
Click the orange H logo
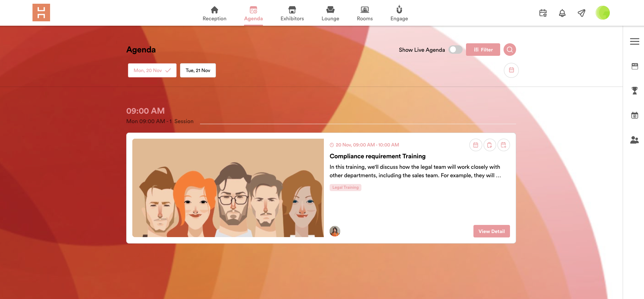41,13
